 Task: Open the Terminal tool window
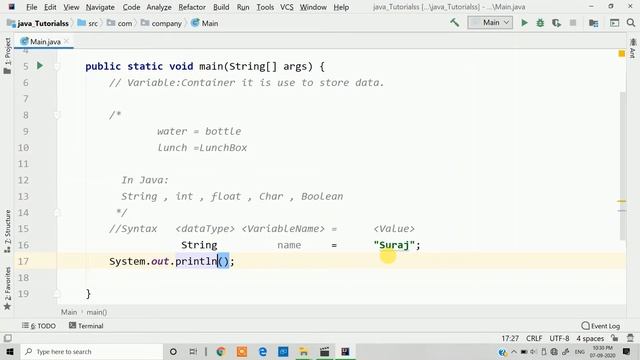pyautogui.click(x=86, y=326)
